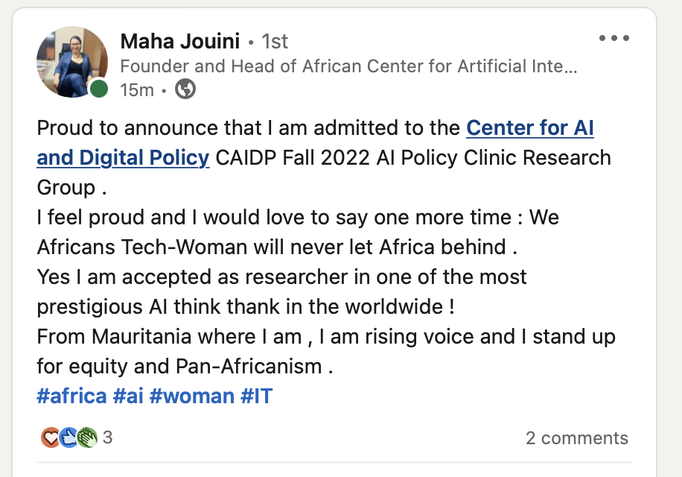
Task: Click the 1st connection degree label
Action: 274,41
